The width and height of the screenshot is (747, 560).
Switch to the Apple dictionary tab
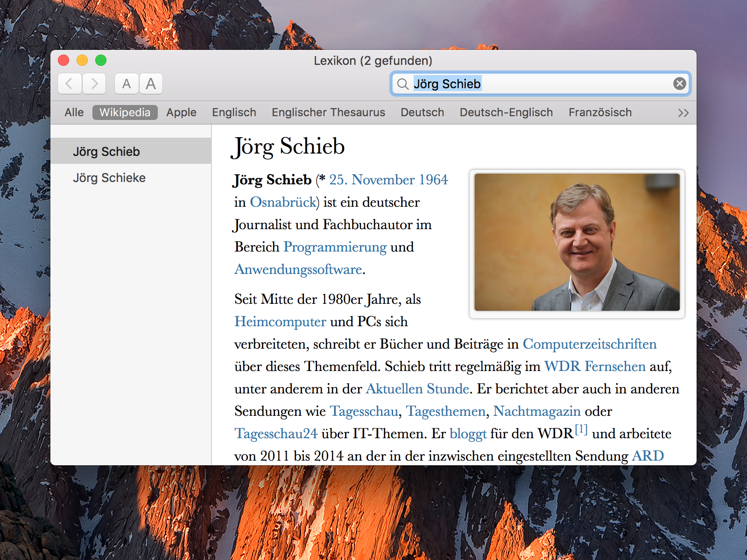click(181, 112)
